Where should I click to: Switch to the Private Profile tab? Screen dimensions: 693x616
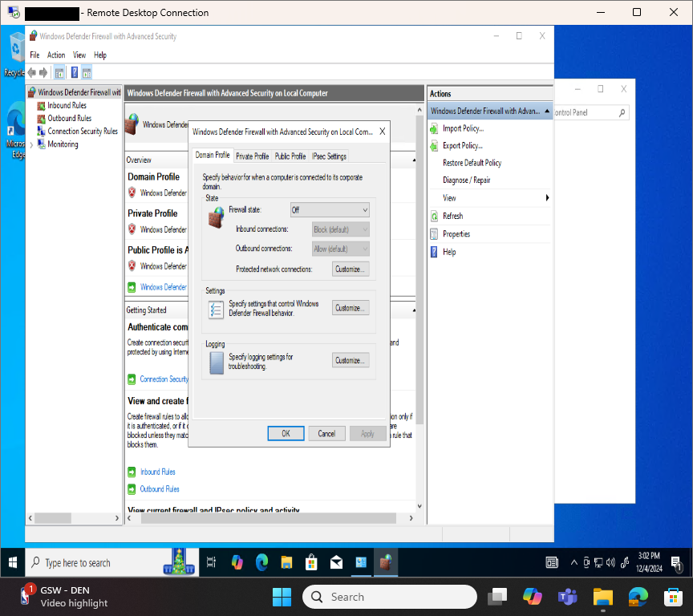coord(253,156)
